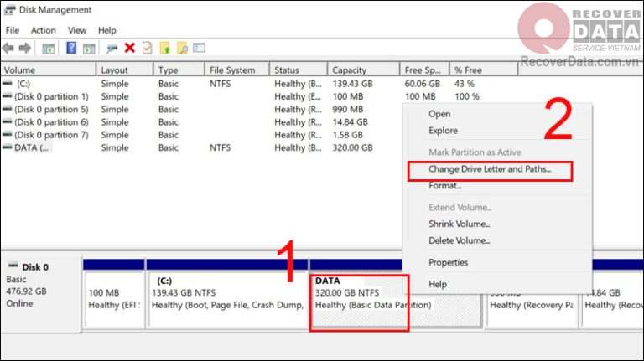
Task: Sort the list by Volume column header
Action: (x=47, y=70)
